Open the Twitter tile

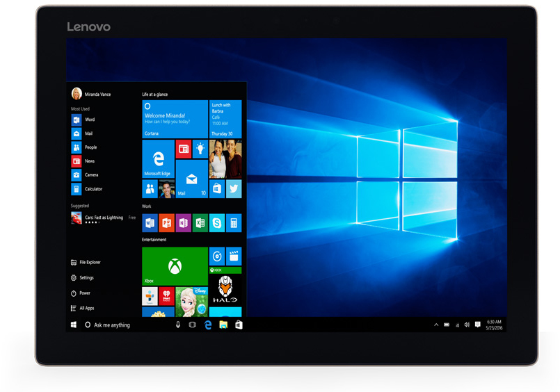click(x=234, y=188)
